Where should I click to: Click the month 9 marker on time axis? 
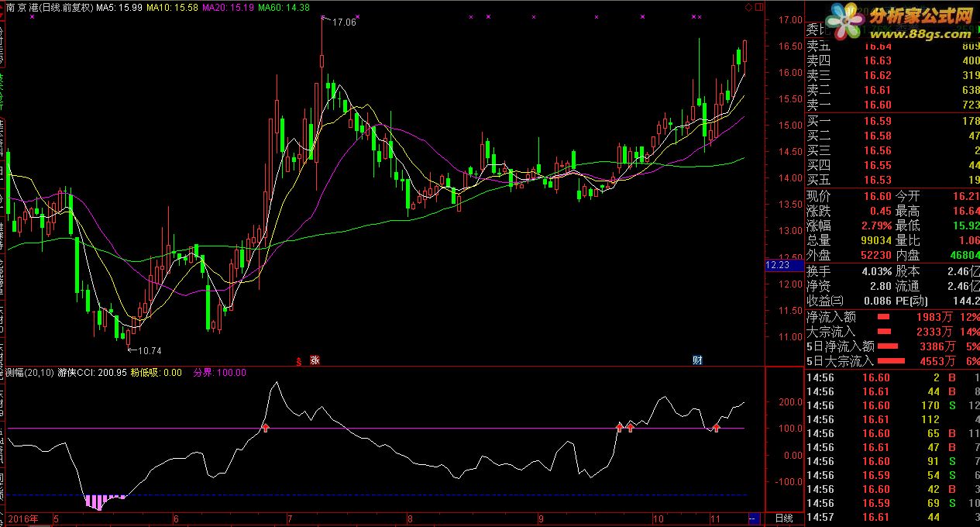click(x=541, y=518)
